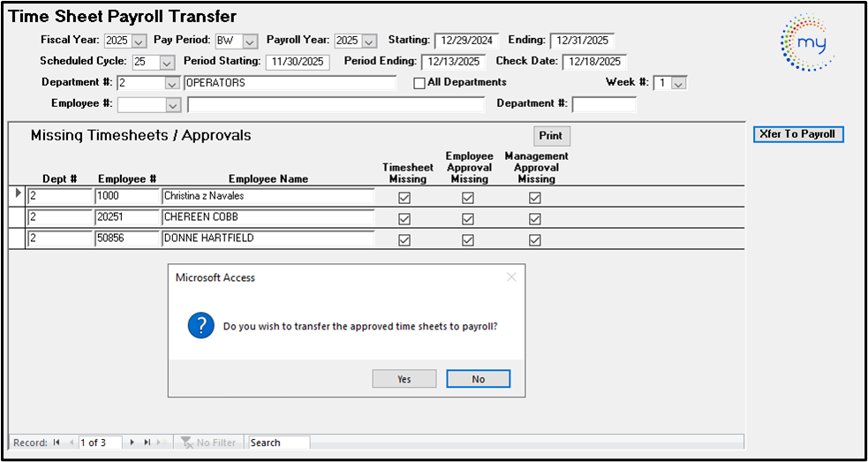Open the Scheduled Cycle dropdown
The width and height of the screenshot is (868, 462).
point(167,62)
